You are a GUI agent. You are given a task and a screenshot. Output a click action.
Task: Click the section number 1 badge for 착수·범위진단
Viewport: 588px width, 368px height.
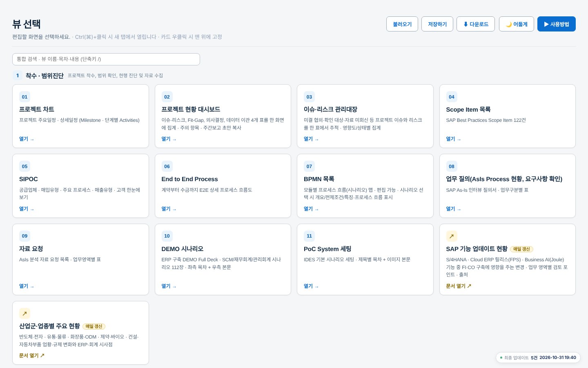click(x=18, y=76)
